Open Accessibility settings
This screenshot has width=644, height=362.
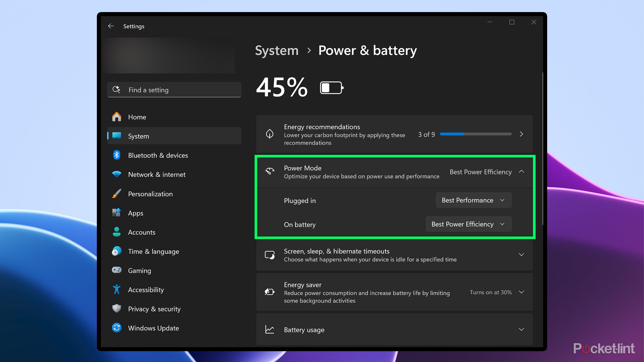[146, 290]
